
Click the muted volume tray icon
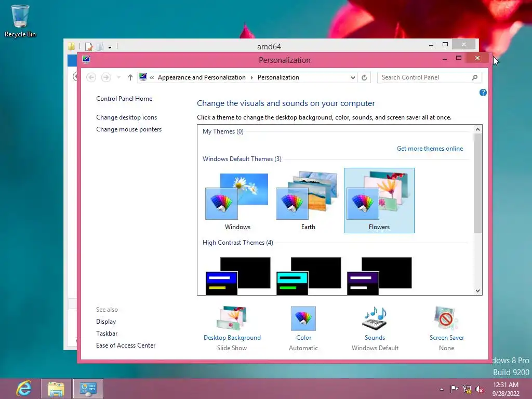point(480,389)
